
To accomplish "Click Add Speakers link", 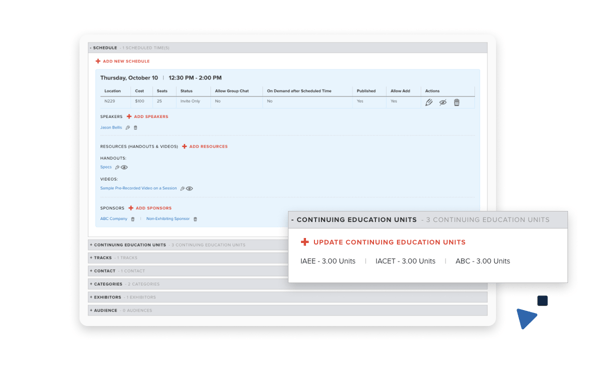I will (151, 116).
